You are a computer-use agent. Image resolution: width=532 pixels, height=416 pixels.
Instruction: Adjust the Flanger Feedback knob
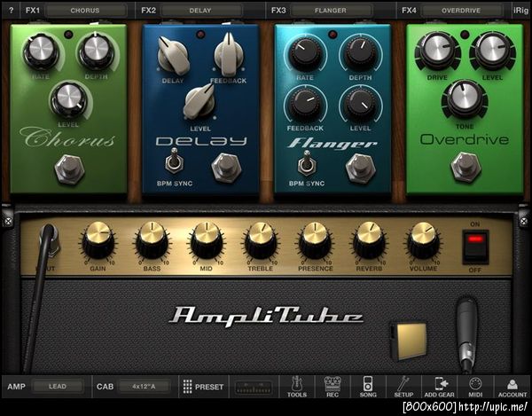point(305,104)
